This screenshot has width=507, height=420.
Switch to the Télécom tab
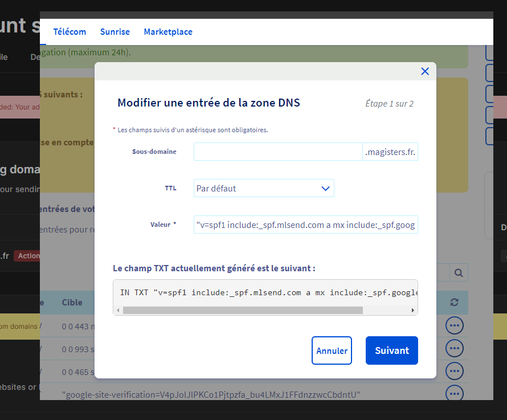click(x=69, y=32)
